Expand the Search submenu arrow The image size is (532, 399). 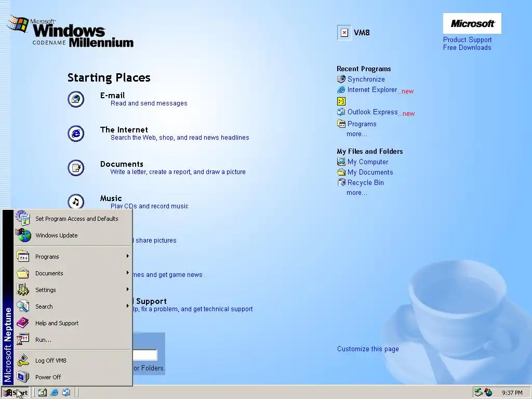128,305
